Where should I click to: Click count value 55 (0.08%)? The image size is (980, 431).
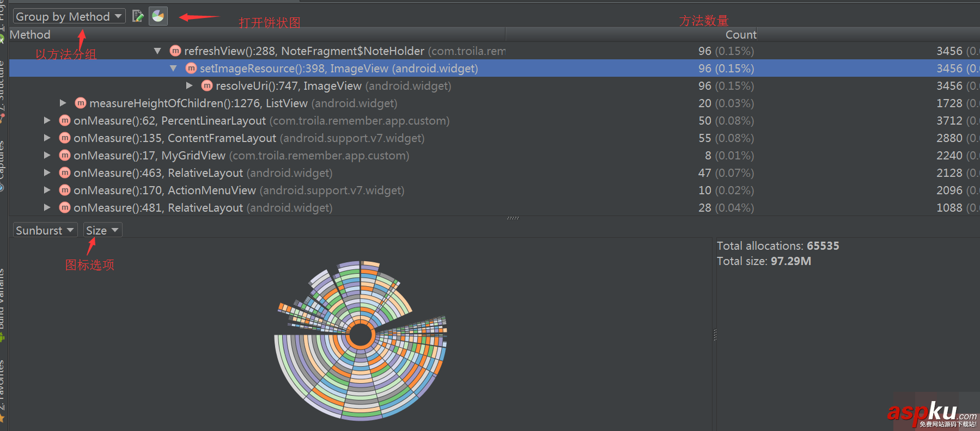point(726,138)
